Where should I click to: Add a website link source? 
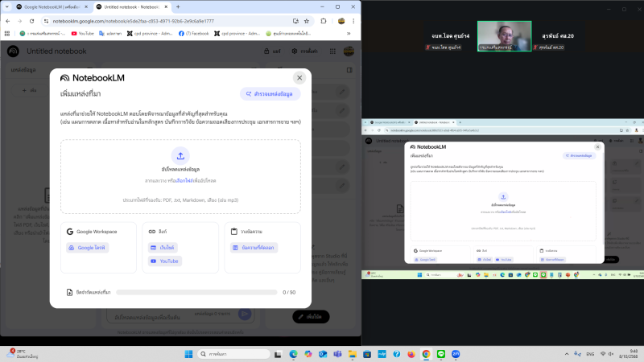tap(163, 248)
